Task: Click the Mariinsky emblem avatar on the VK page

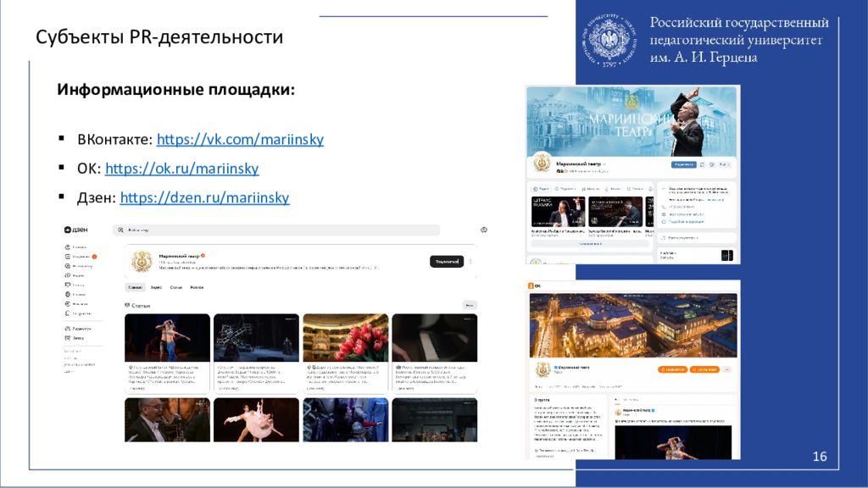Action: click(x=542, y=163)
